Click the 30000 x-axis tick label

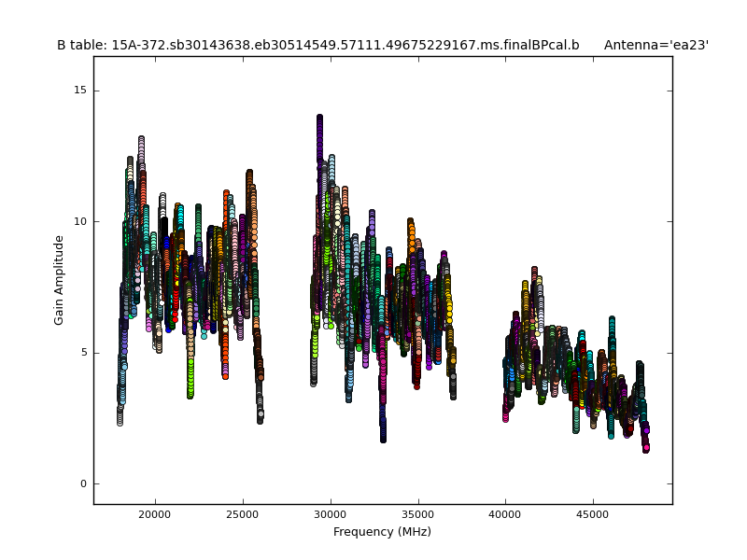coord(330,514)
